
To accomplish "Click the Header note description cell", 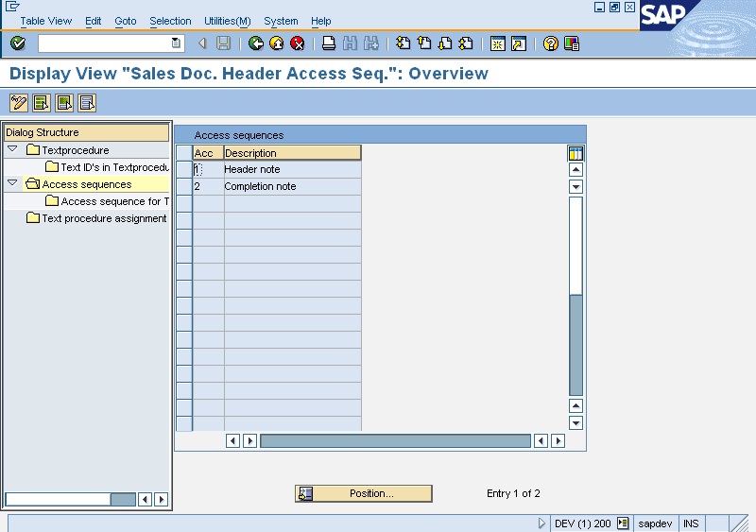I will point(292,169).
